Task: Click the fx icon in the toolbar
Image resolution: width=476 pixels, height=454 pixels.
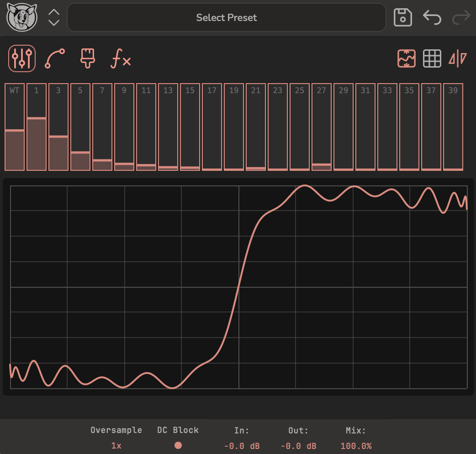Action: (120, 58)
